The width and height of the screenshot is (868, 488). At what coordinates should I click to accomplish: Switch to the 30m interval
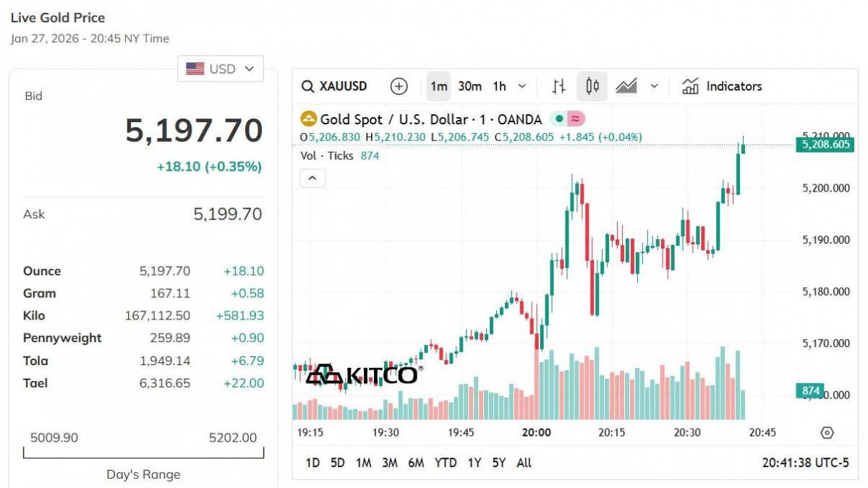[x=469, y=87]
